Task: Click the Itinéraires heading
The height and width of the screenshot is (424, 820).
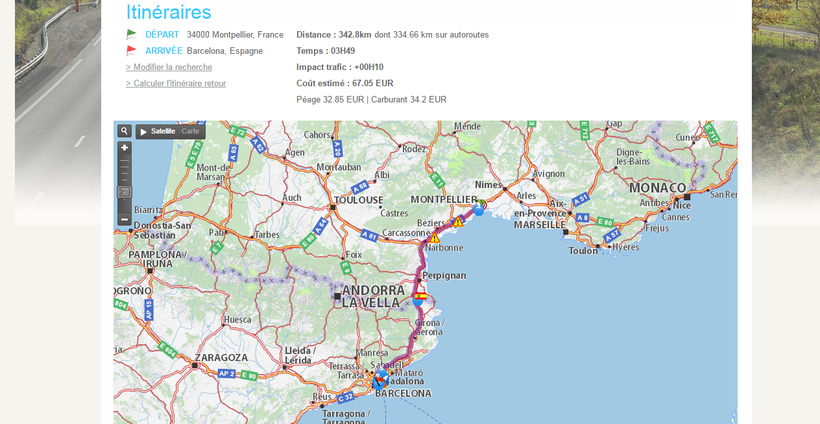Action: pyautogui.click(x=168, y=12)
